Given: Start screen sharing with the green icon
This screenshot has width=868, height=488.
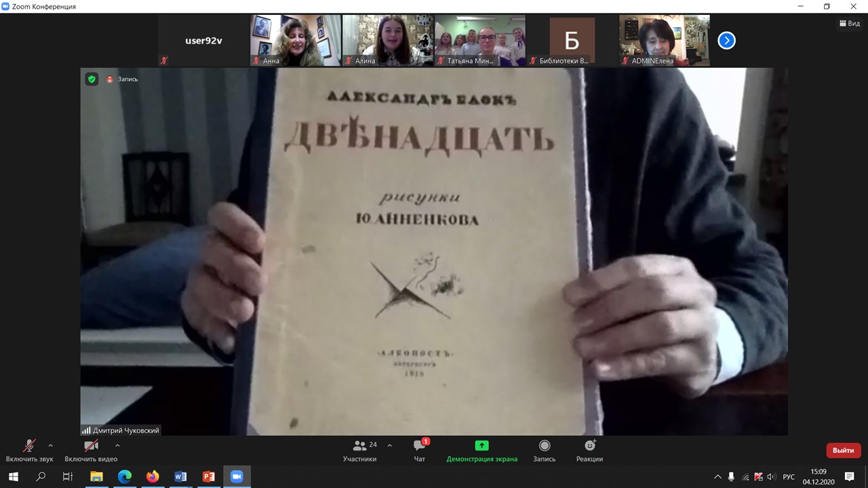Looking at the screenshot, I should 481,446.
